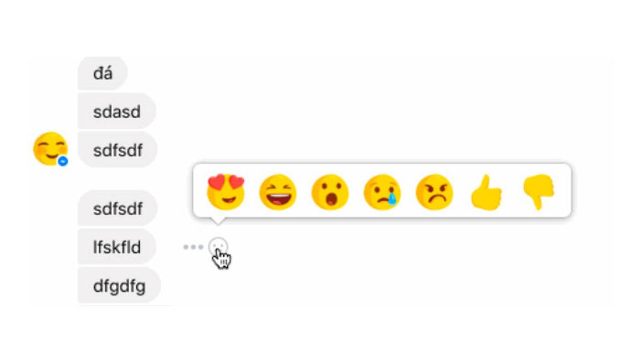This screenshot has width=644, height=362.
Task: Choose the laughing face reaction
Action: [x=278, y=191]
